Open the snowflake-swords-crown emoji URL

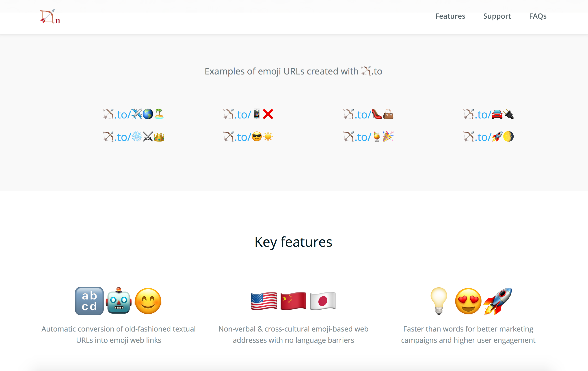pyautogui.click(x=134, y=136)
